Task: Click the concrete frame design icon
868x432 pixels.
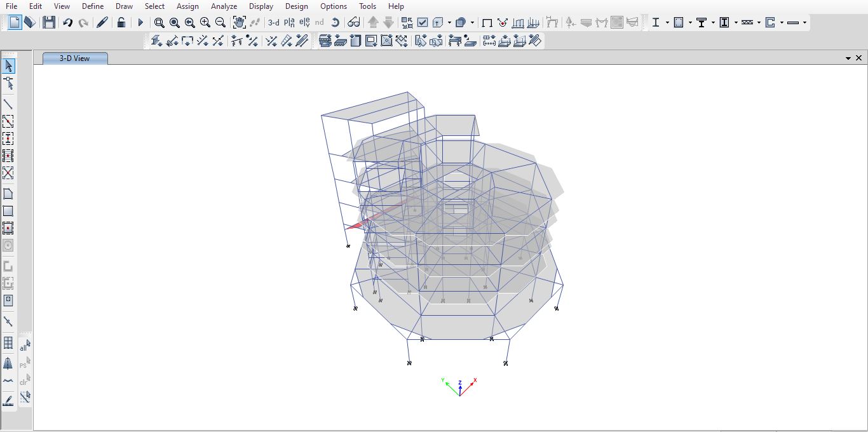Action: 679,23
